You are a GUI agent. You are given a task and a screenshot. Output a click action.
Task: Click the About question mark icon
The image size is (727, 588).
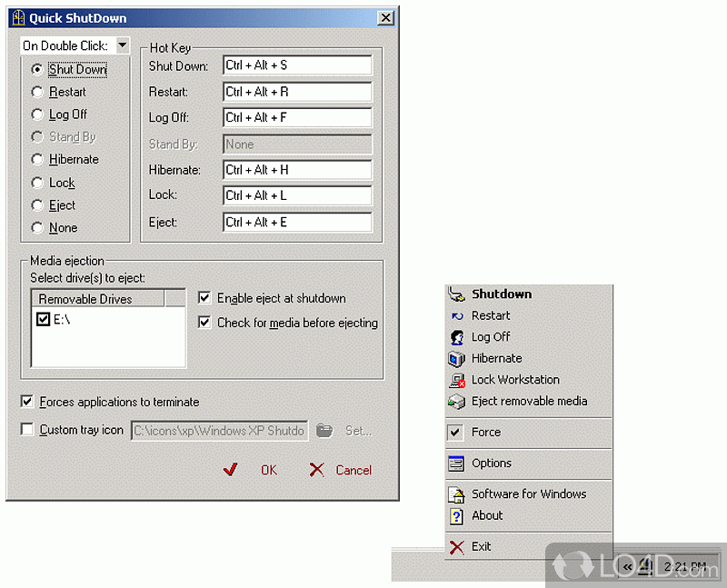click(x=456, y=516)
